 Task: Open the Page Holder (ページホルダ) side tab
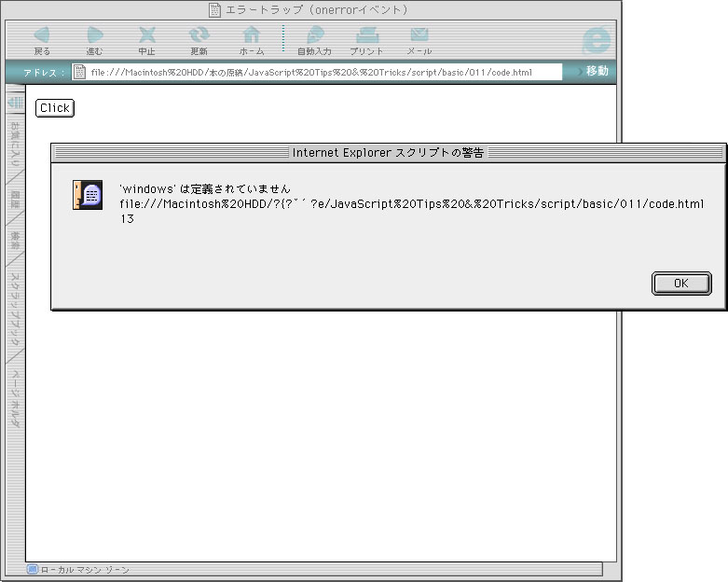click(x=15, y=398)
